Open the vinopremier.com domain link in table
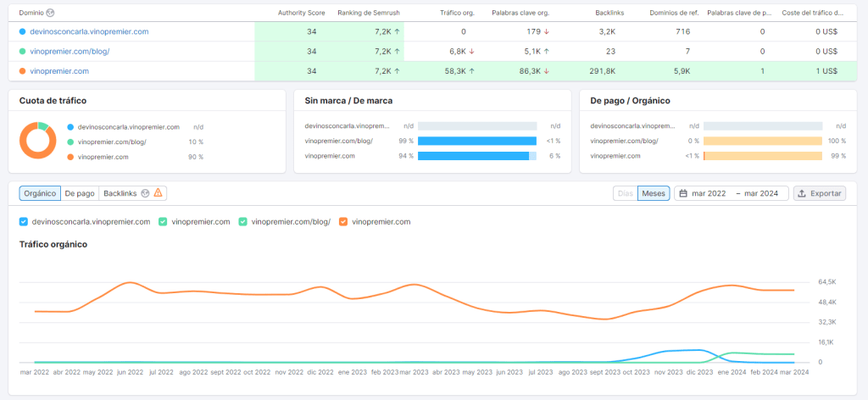Screen dimensions: 868x400 click(x=59, y=71)
